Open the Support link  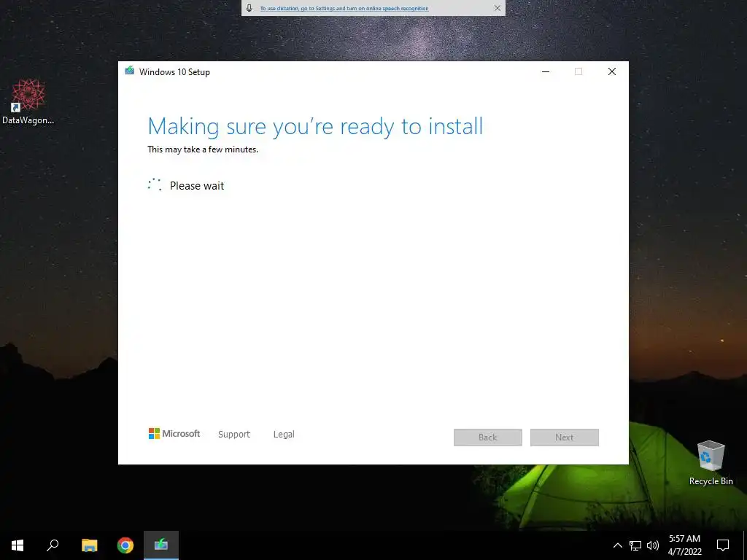pyautogui.click(x=234, y=435)
